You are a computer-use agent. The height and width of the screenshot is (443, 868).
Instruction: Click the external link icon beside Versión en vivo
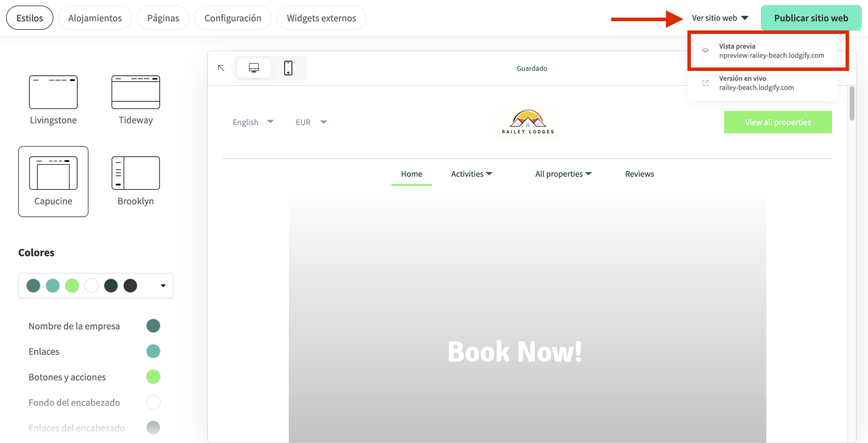pyautogui.click(x=705, y=82)
